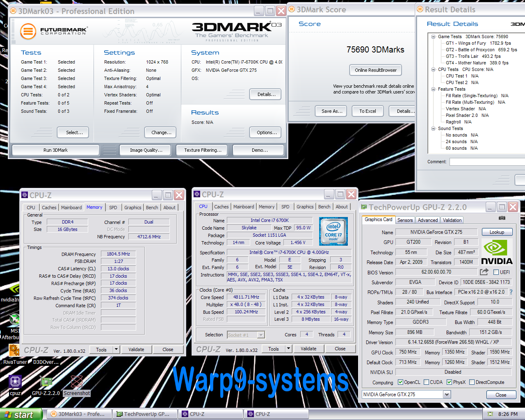Click the Run 3DMark button

click(x=55, y=150)
